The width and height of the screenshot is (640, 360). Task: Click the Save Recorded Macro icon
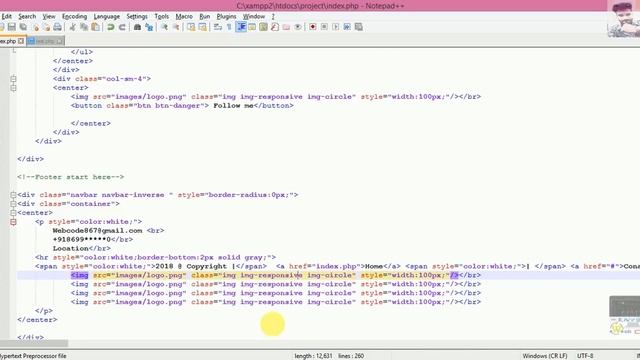coord(359,27)
